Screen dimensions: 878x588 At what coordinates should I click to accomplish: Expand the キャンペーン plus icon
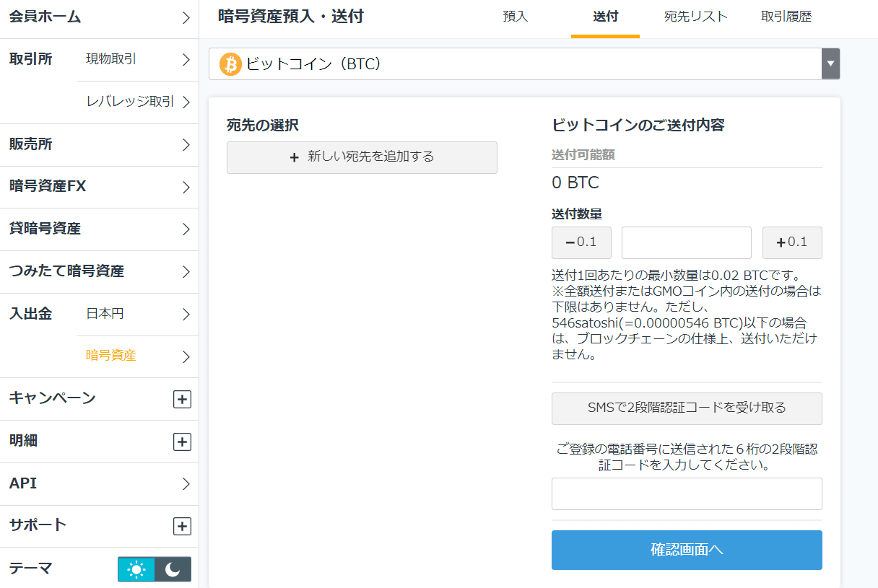point(182,399)
